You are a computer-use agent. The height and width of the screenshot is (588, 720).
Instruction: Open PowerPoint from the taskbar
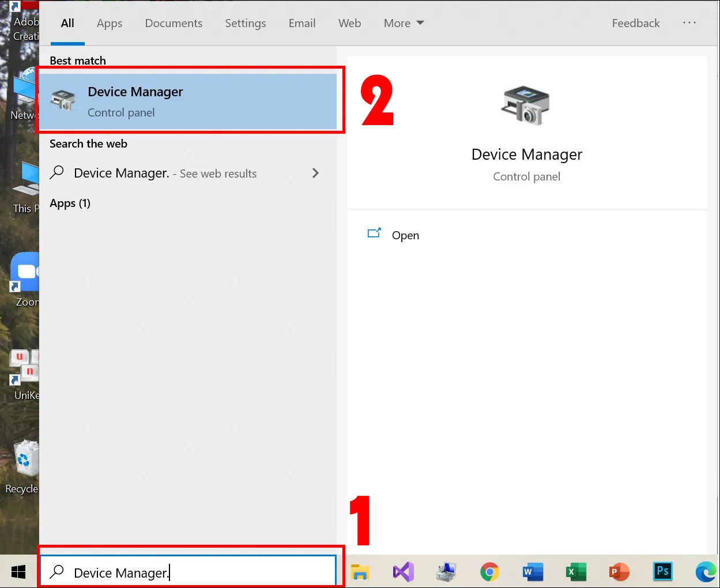coord(619,572)
